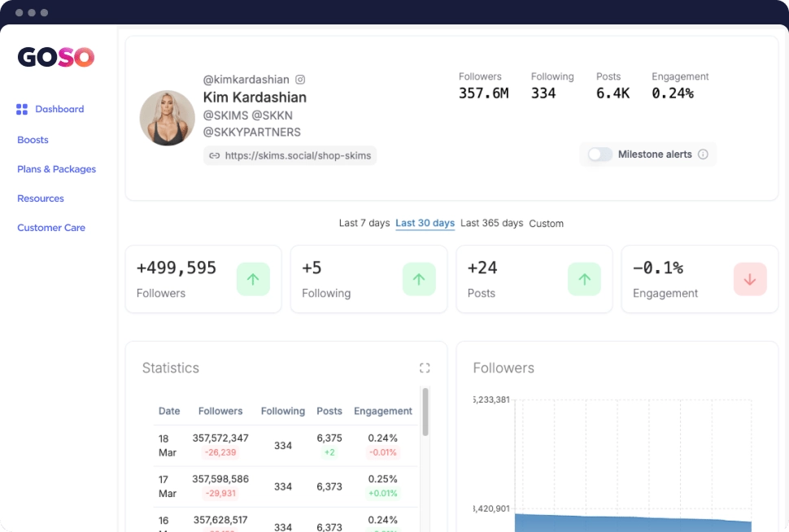This screenshot has width=789, height=532.
Task: Click the @kimkardashian handle
Action: click(x=246, y=80)
